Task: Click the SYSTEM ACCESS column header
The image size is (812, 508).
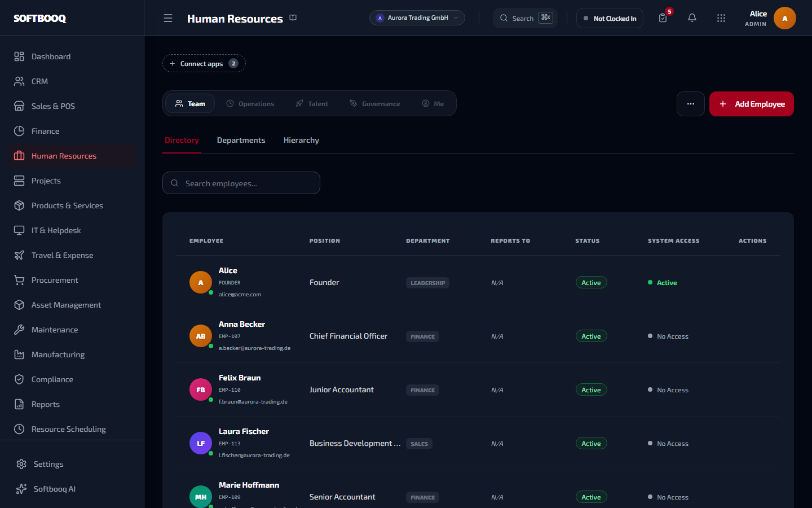Action: tap(673, 240)
